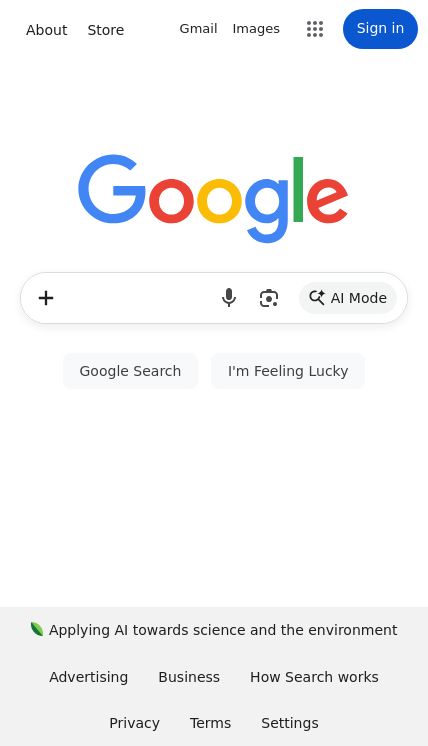Open search by image camera icon
Screen dimensions: 428x746
pyautogui.click(x=269, y=298)
